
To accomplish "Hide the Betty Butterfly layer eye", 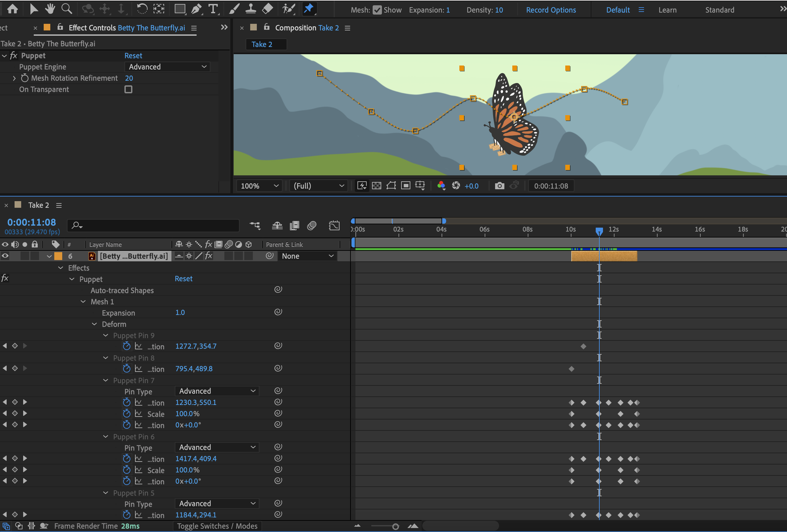I will point(5,256).
